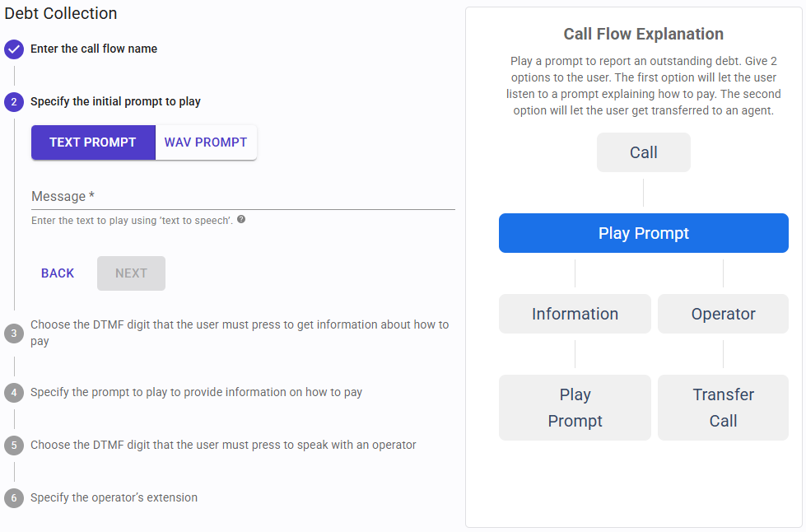Click the step 4 circle indicator
The height and width of the screenshot is (532, 806).
(x=13, y=392)
